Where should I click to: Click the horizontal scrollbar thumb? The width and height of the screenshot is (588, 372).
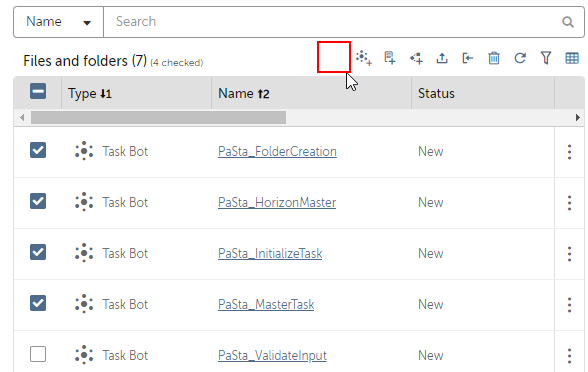pos(158,118)
